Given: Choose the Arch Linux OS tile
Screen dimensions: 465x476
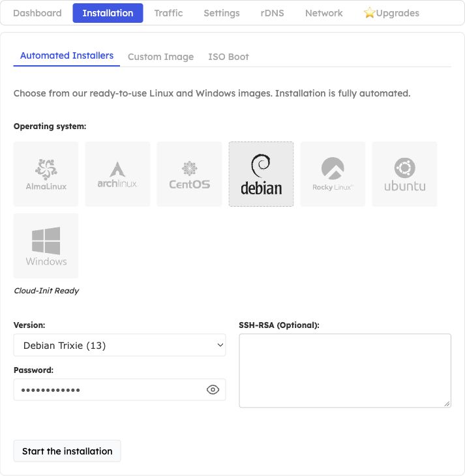Looking at the screenshot, I should (x=117, y=174).
